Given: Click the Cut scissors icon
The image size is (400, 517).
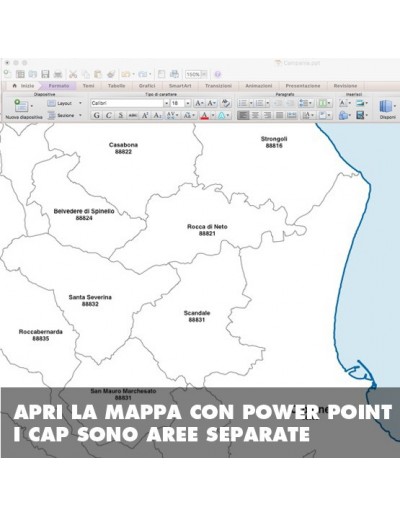Looking at the screenshot, I should coord(73,74).
